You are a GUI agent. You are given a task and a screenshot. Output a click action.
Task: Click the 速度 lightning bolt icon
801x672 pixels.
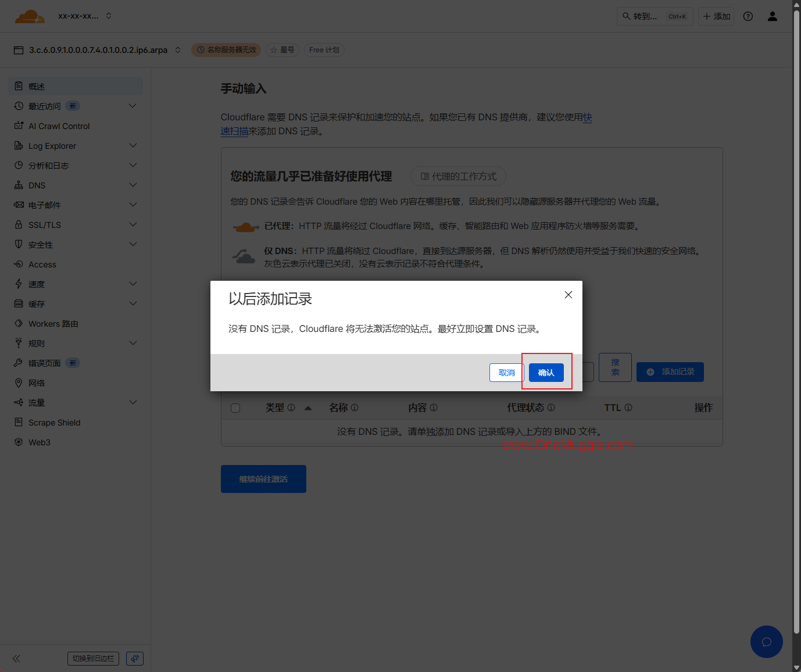(19, 284)
